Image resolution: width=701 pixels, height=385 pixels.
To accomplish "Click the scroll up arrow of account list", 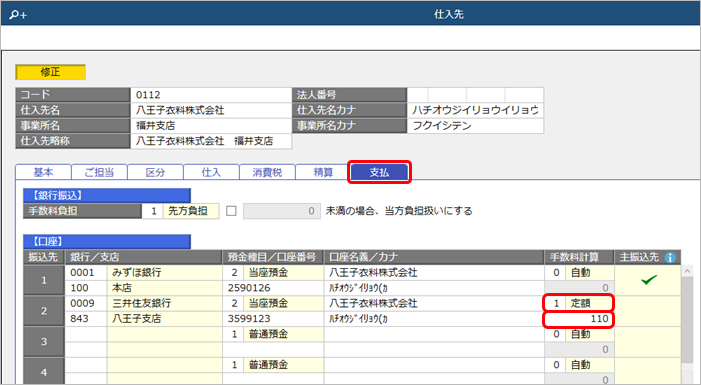I will pyautogui.click(x=687, y=271).
